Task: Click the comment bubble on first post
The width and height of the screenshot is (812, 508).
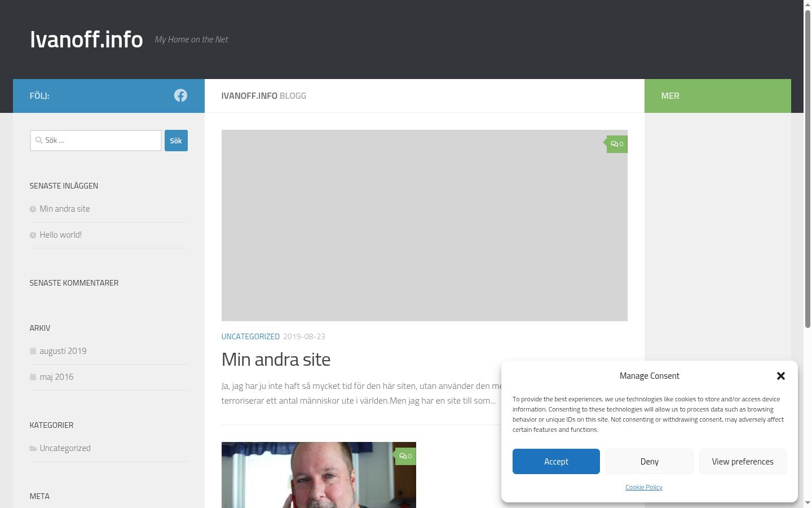Action: tap(617, 144)
